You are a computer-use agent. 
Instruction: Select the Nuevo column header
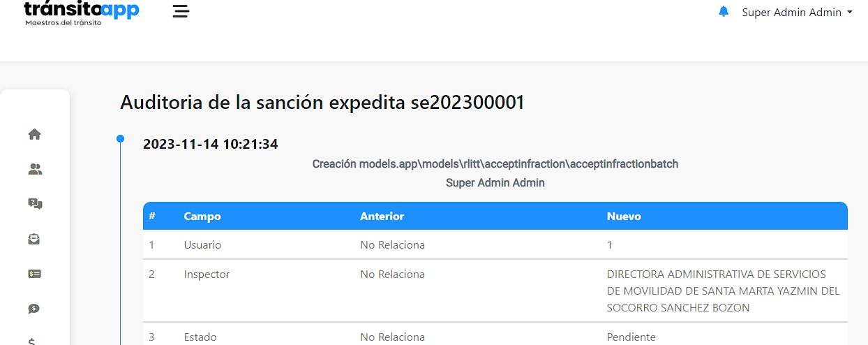click(x=624, y=216)
